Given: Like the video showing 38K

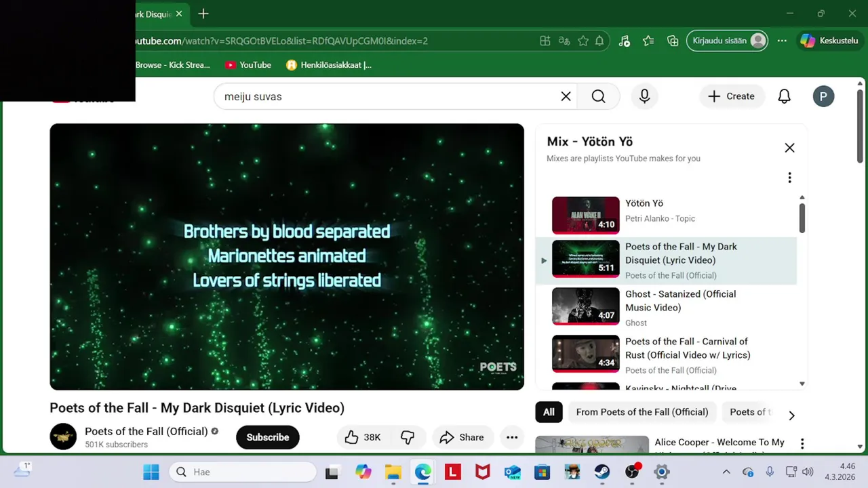Looking at the screenshot, I should pyautogui.click(x=363, y=437).
